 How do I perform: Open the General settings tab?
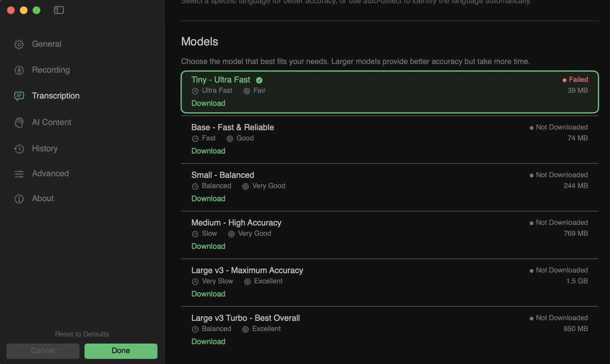[47, 44]
